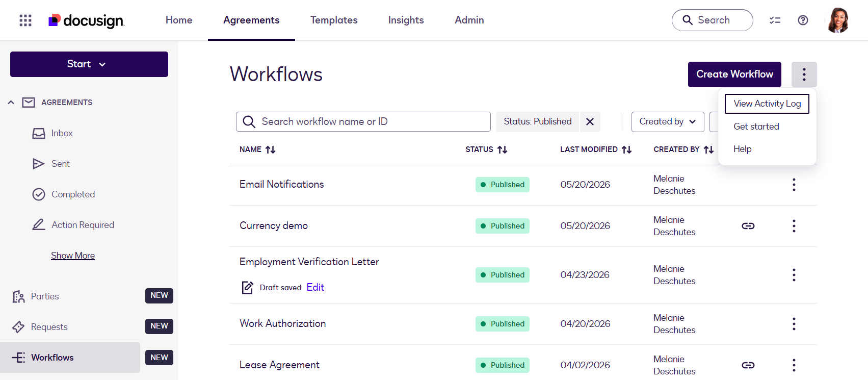The image size is (868, 380).
Task: Focus the Search workflow name or ID field
Action: tap(363, 122)
